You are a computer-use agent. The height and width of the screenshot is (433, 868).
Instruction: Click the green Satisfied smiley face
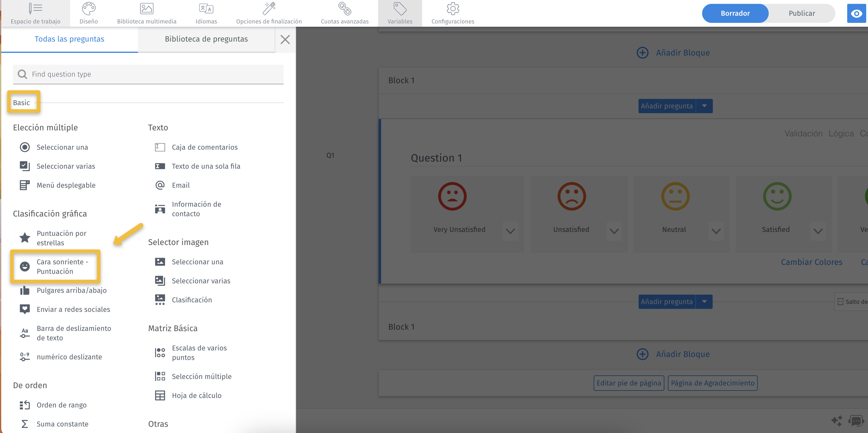coord(777,197)
